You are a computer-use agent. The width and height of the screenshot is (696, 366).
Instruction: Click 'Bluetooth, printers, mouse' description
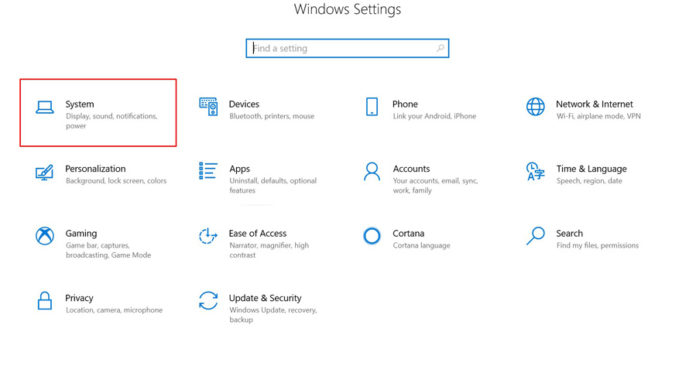click(x=272, y=116)
